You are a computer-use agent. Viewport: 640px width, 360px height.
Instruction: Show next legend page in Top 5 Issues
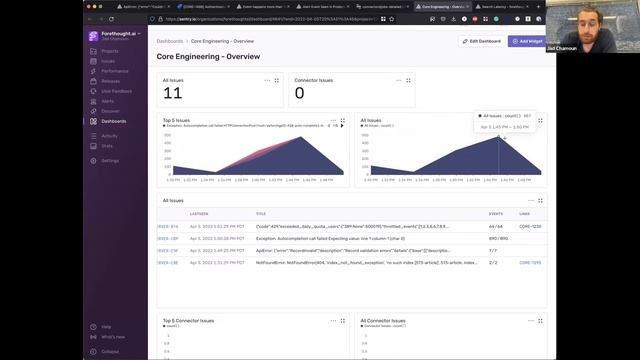tap(342, 126)
